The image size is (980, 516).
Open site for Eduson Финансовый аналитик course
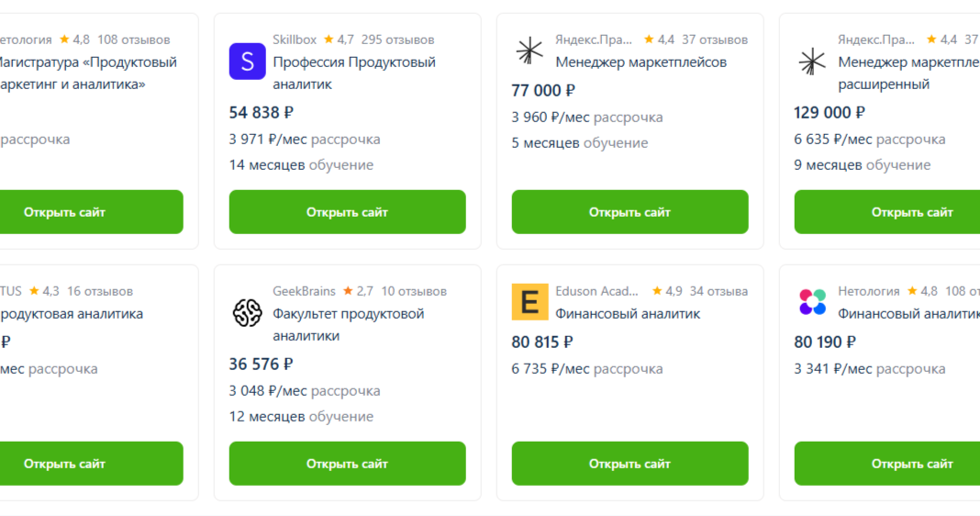pos(630,464)
